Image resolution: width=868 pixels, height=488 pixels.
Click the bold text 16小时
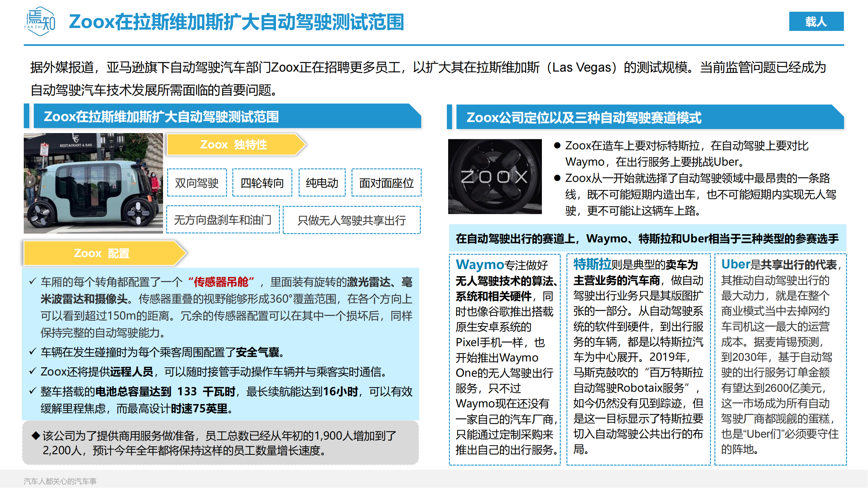(x=340, y=392)
